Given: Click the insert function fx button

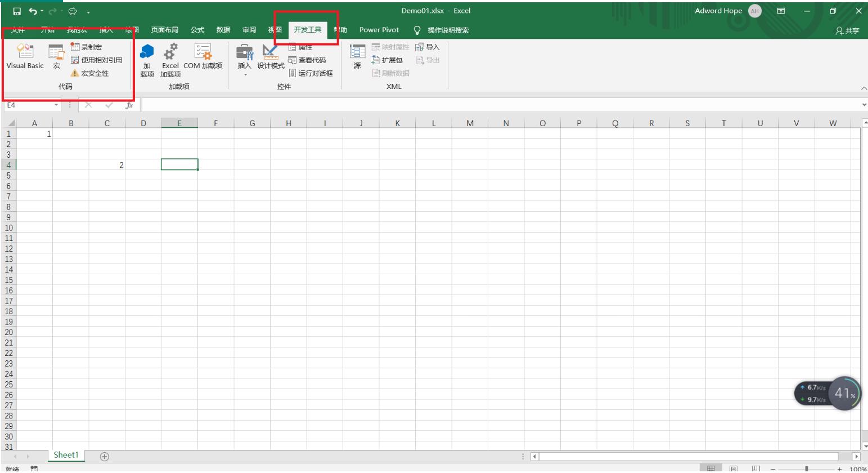Looking at the screenshot, I should (129, 105).
